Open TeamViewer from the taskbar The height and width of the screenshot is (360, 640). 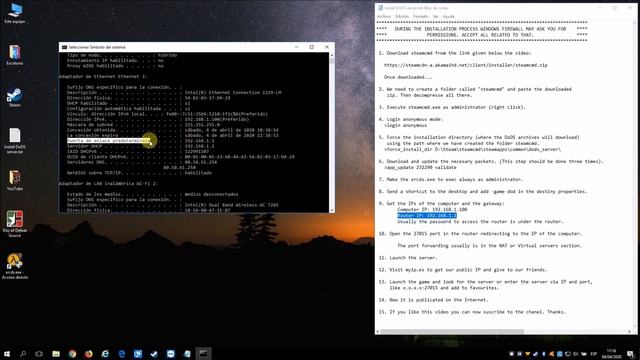tap(171, 353)
